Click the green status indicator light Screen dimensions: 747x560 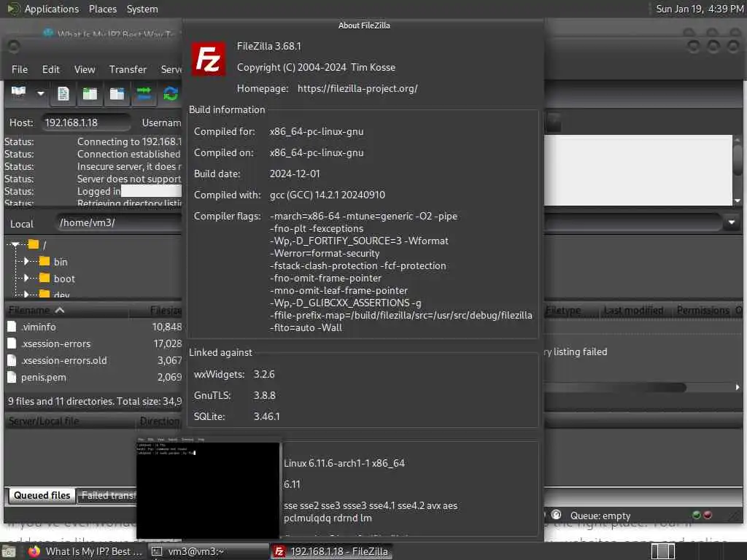tap(697, 516)
